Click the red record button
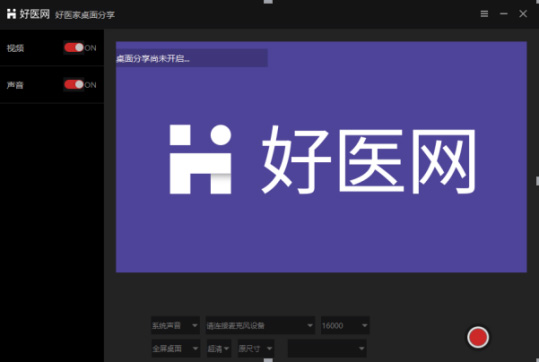539x362 pixels. pyautogui.click(x=477, y=337)
